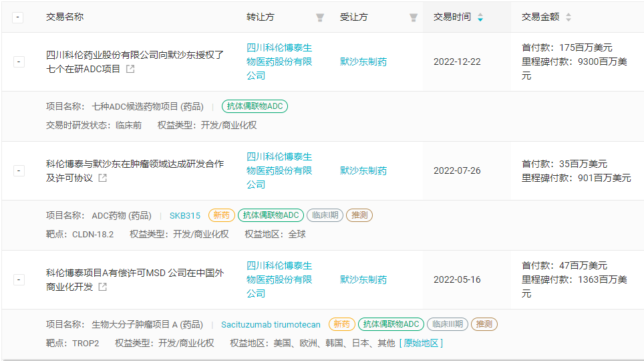Select the status text 交易时研发状态：临床前

(x=94, y=126)
